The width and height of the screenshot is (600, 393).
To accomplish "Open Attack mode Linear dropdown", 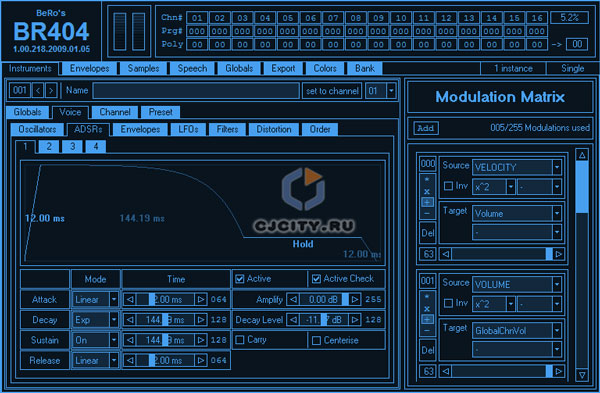I will [x=113, y=299].
